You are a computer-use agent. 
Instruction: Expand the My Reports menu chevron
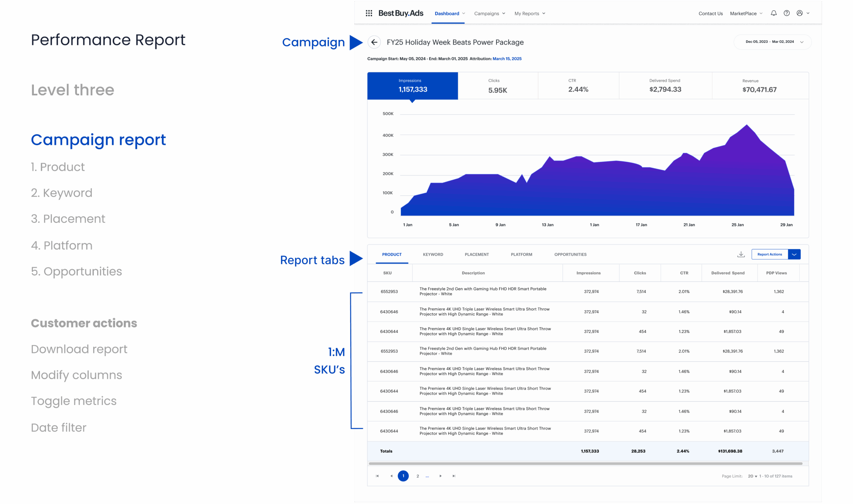click(543, 14)
